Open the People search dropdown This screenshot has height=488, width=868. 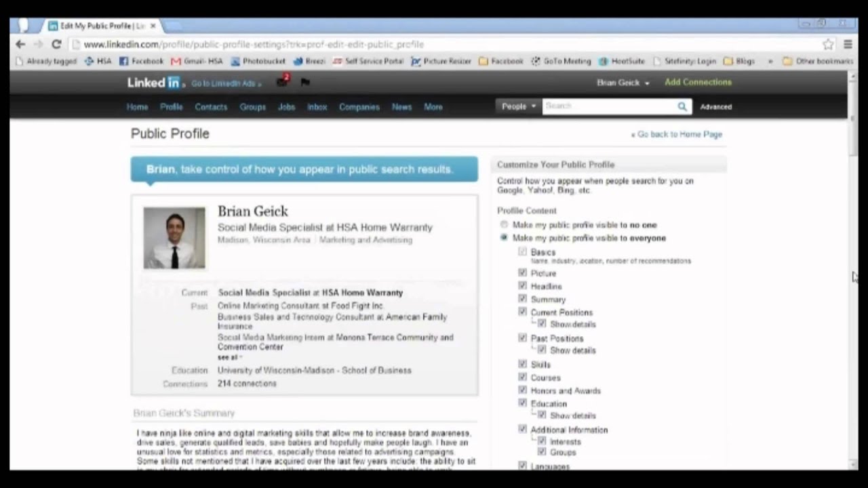pos(519,106)
